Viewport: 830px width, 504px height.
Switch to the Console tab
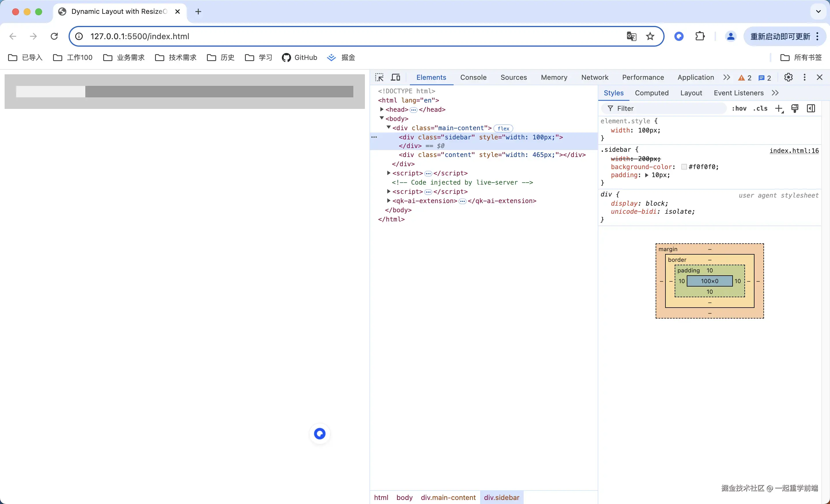[x=473, y=77]
